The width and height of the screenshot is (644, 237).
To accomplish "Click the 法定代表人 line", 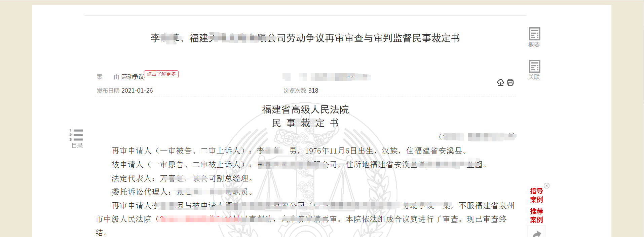I will tap(182, 178).
